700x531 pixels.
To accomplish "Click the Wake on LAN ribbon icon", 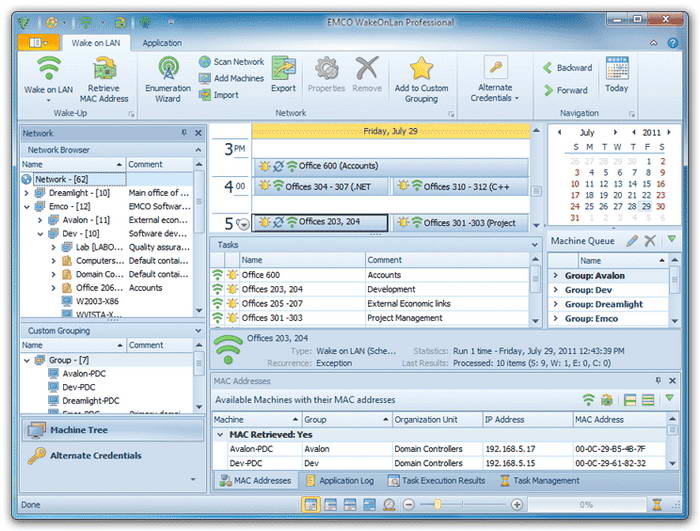I will click(48, 70).
